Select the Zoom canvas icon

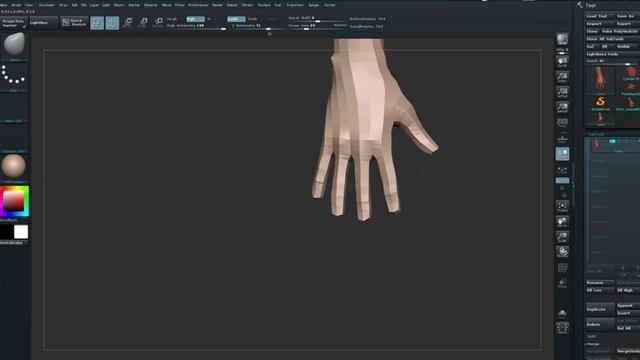point(562,77)
